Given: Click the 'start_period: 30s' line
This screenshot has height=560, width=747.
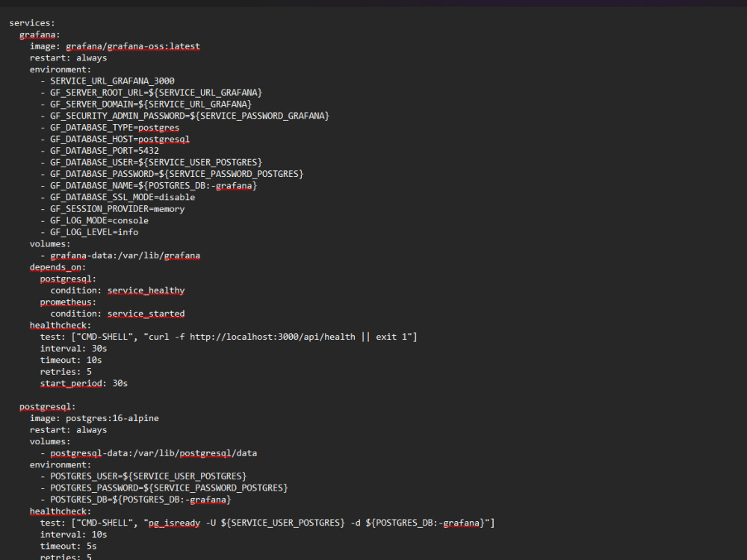Looking at the screenshot, I should click(x=84, y=383).
